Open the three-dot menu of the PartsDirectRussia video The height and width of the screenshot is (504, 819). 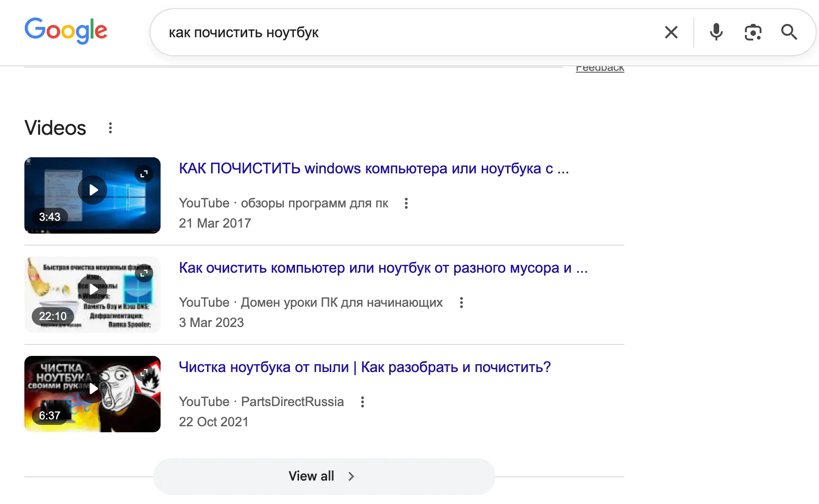363,401
